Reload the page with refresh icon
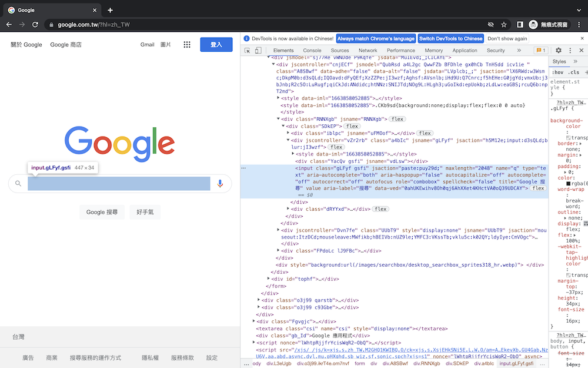 pyautogui.click(x=35, y=24)
